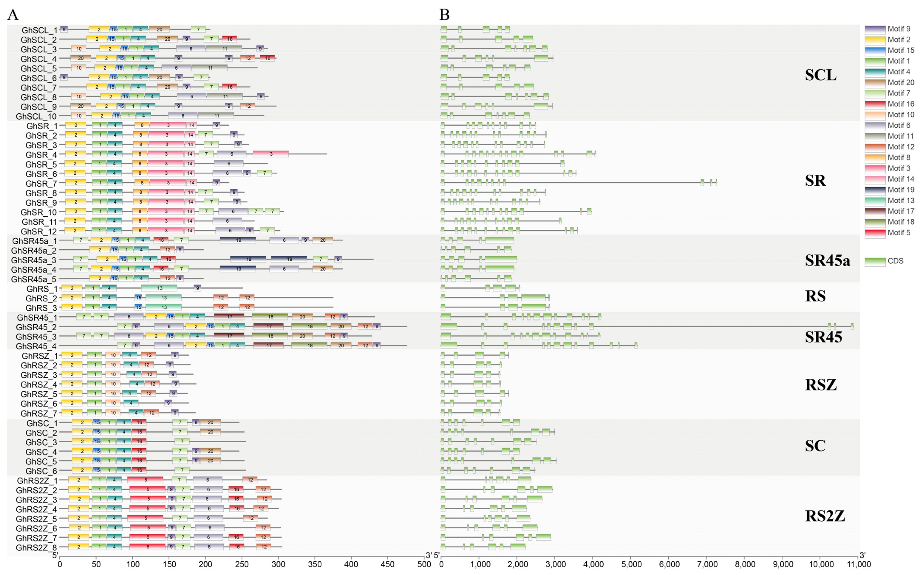Click panel A letter label
924x575 pixels.
[13, 15]
